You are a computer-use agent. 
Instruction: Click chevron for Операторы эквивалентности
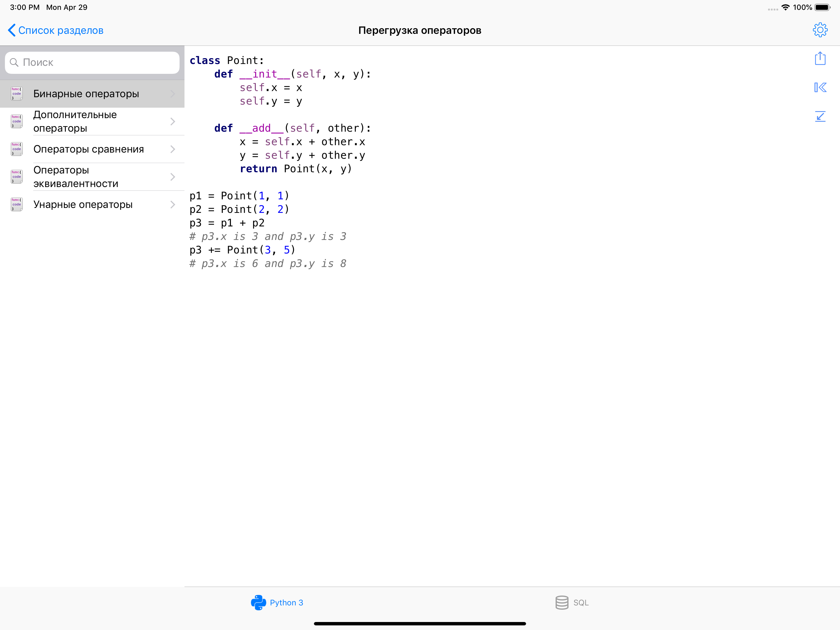coord(173,177)
